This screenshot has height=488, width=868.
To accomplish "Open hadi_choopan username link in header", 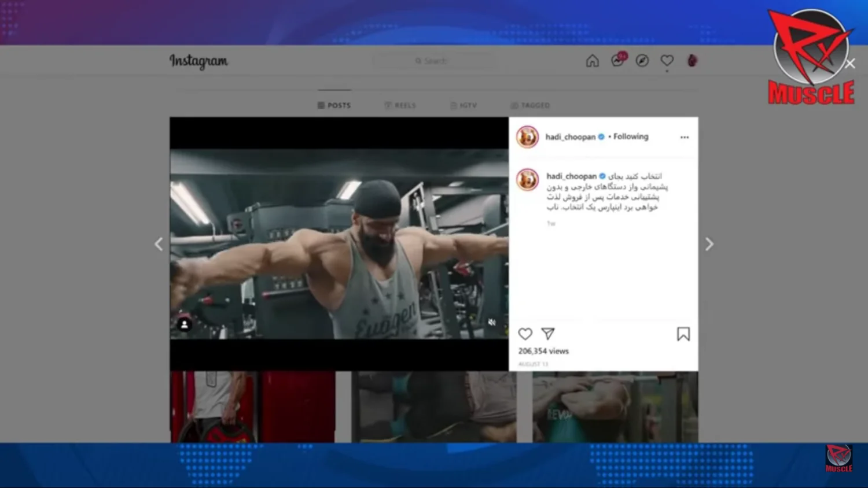I will (x=570, y=137).
